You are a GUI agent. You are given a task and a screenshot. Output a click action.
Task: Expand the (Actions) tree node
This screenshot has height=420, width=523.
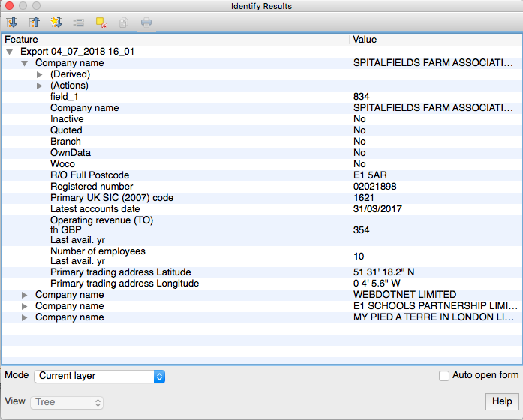tap(39, 85)
